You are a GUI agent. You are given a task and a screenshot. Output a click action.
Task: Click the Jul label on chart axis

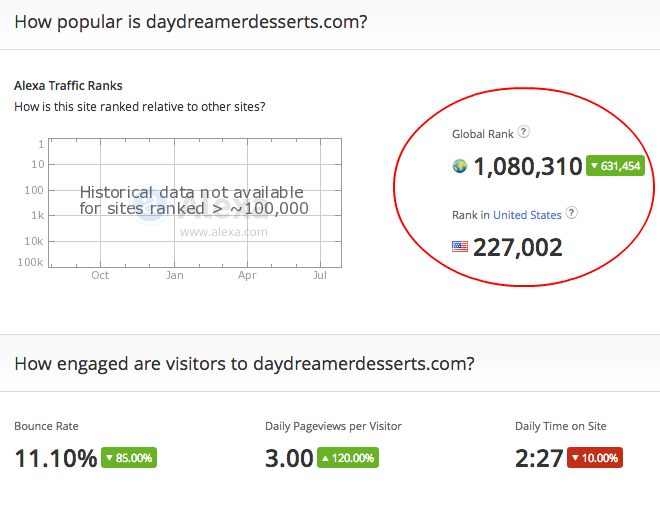click(320, 275)
